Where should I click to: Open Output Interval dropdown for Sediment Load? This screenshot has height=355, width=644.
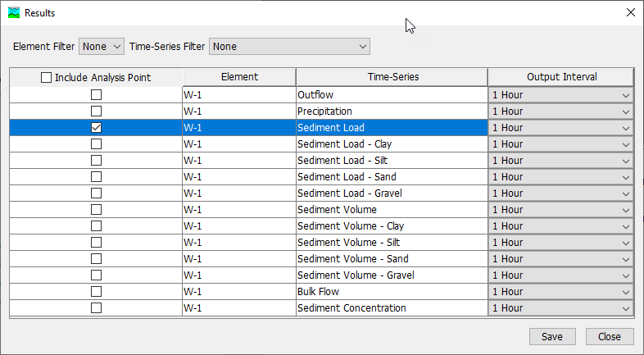pos(560,128)
